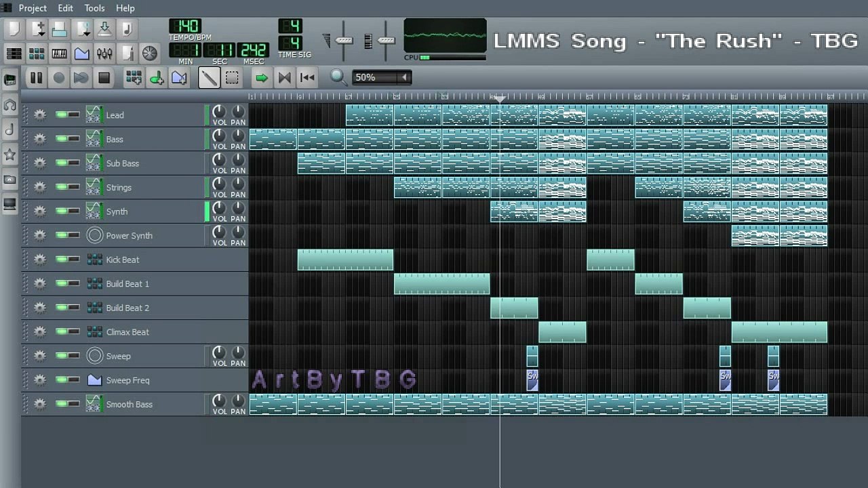Click the Record button

59,78
